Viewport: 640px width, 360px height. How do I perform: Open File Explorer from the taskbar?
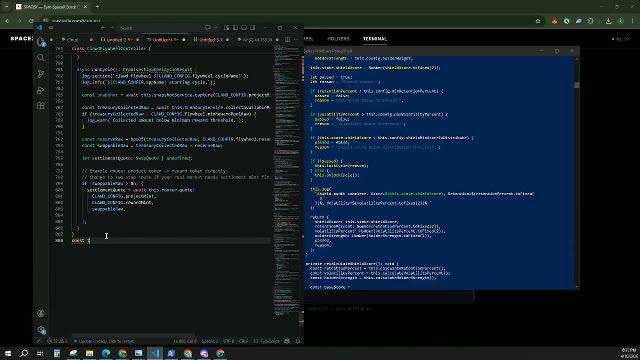[x=89, y=353]
